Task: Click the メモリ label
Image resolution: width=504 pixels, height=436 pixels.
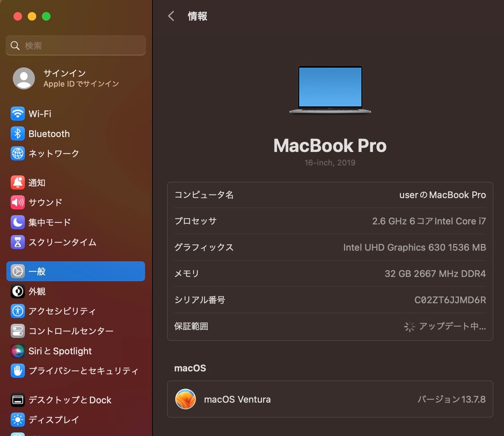Action: (187, 274)
